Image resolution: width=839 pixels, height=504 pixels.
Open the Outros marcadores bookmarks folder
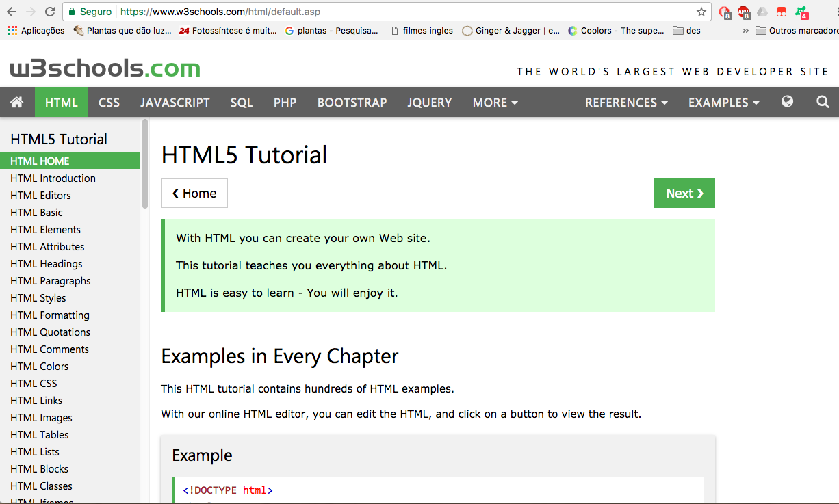coord(797,31)
